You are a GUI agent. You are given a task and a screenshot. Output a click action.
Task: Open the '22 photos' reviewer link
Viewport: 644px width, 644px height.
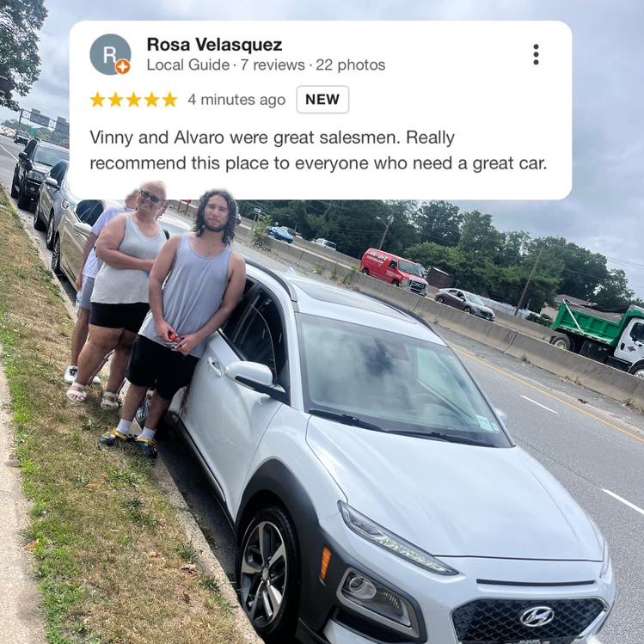click(x=350, y=64)
